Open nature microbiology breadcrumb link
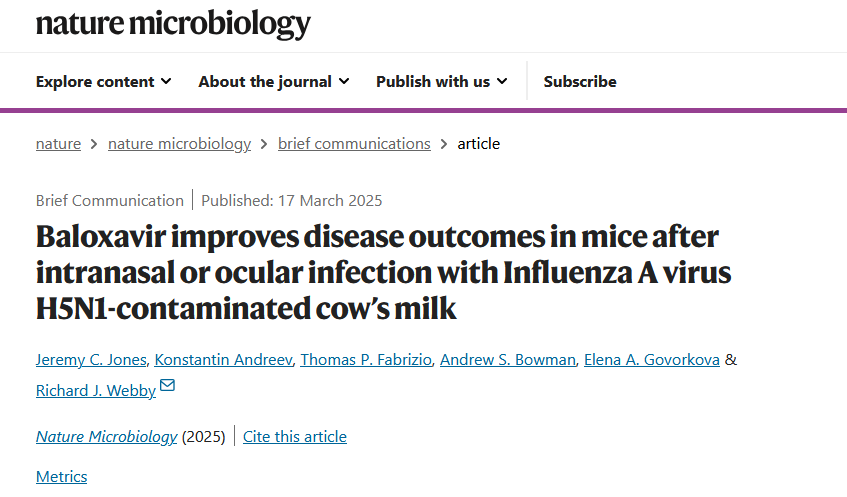Image resolution: width=847 pixels, height=497 pixels. pyautogui.click(x=179, y=144)
